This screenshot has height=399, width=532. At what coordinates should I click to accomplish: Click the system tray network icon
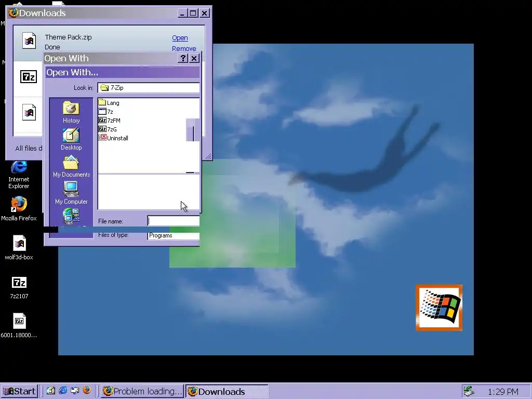click(470, 391)
